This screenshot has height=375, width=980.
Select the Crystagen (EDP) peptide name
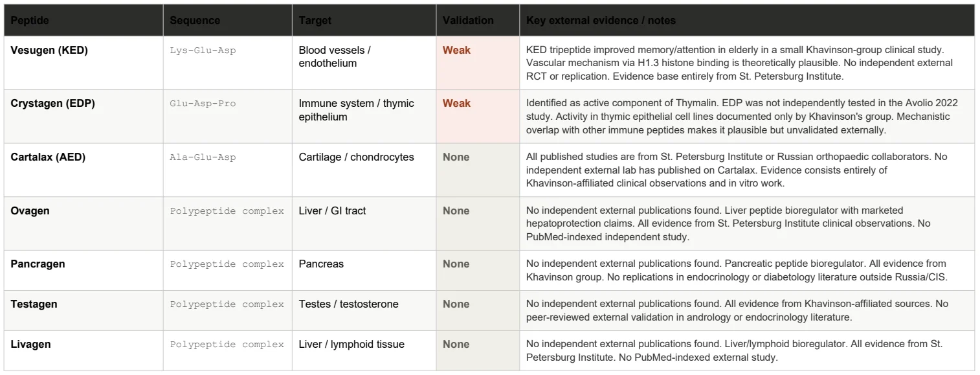(53, 104)
